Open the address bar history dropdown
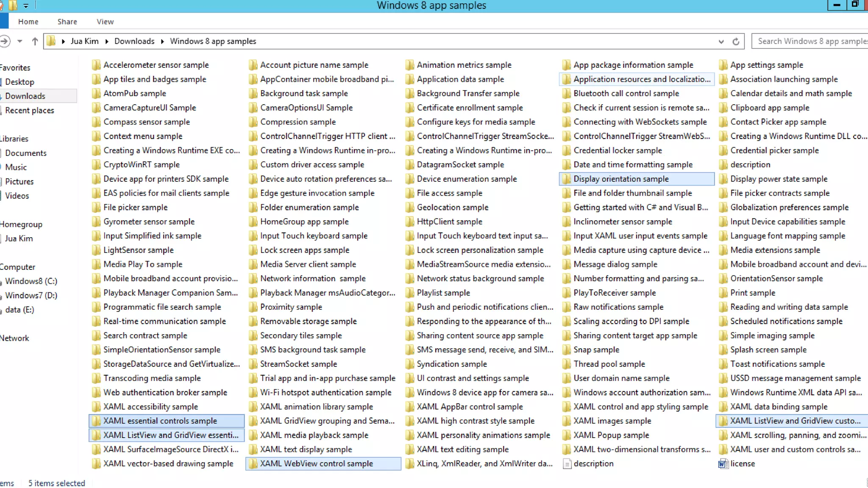The width and height of the screenshot is (868, 488). coord(721,42)
